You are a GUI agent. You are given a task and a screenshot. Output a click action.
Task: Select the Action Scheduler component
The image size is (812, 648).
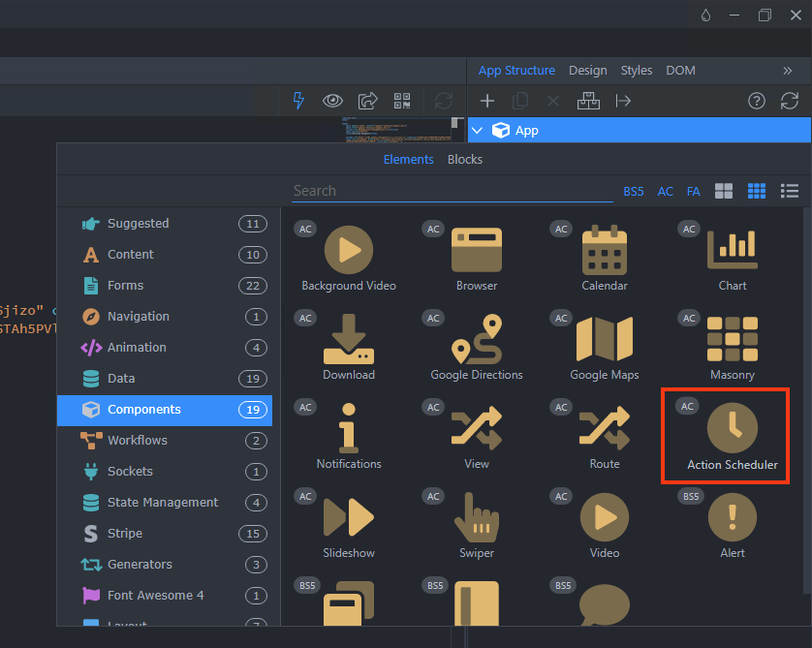pyautogui.click(x=726, y=436)
